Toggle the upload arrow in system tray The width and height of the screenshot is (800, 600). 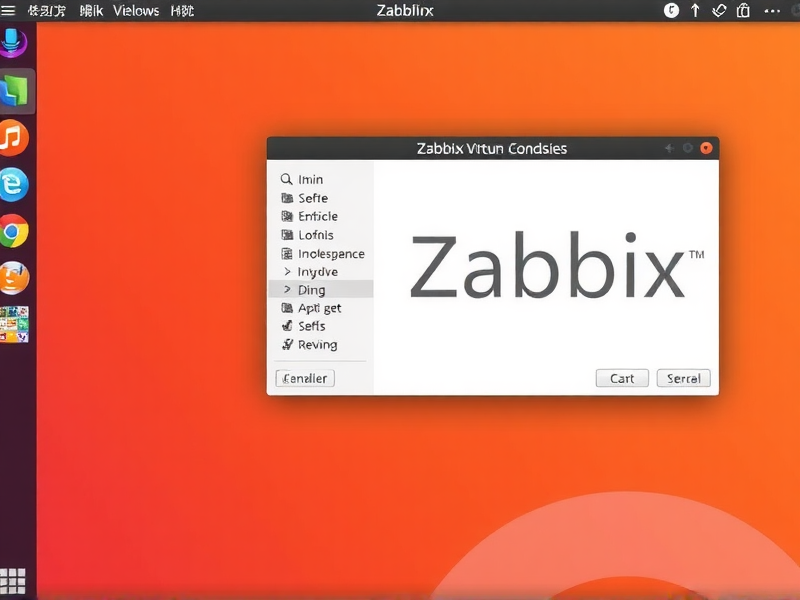coord(694,10)
